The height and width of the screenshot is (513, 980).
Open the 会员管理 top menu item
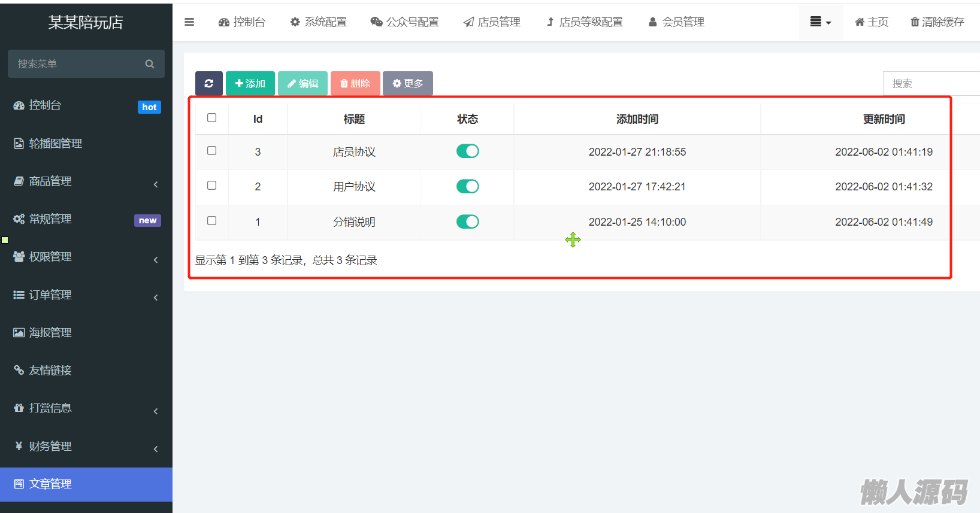point(676,22)
